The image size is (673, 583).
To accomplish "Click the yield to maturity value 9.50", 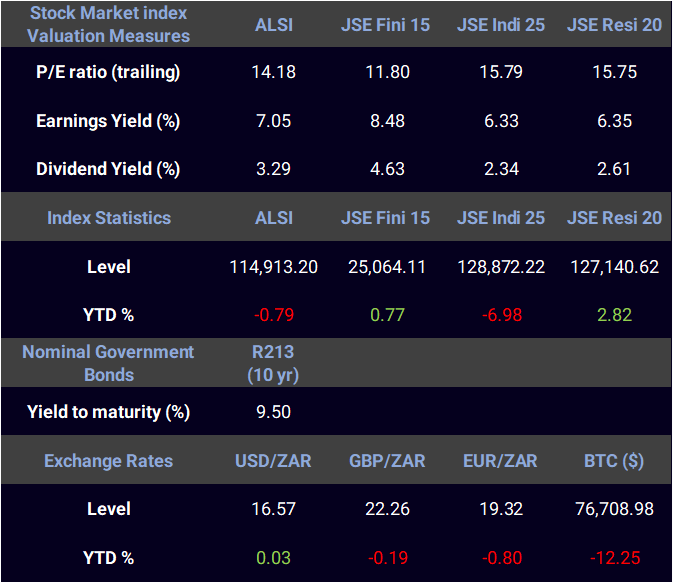I will pyautogui.click(x=273, y=412).
